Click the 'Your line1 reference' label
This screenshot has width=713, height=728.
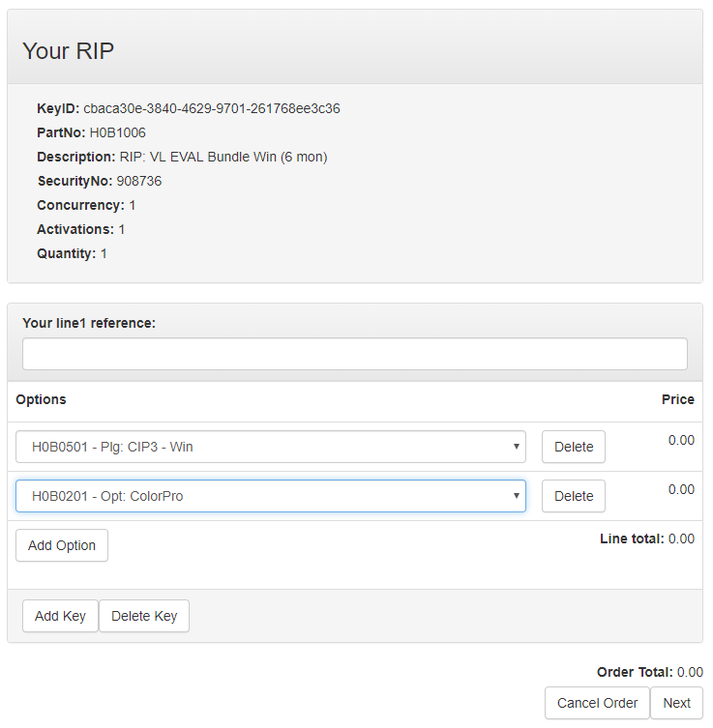[88, 323]
